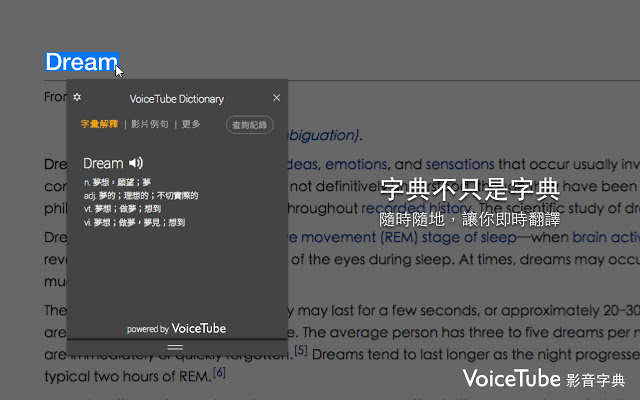Viewport: 640px width, 400px height.
Task: Click the popup bottom resize handle
Action: pos(175,347)
